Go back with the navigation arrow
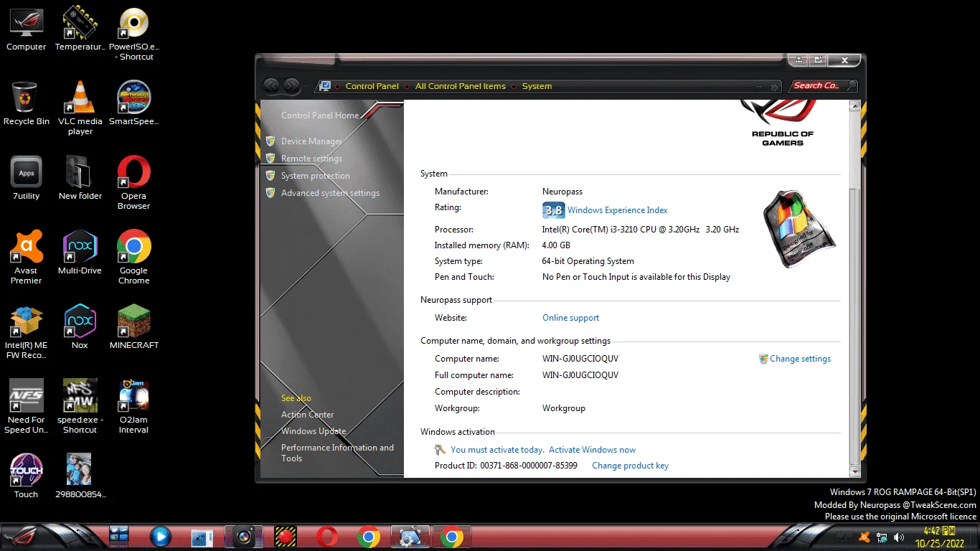Image resolution: width=980 pixels, height=551 pixels. [x=271, y=85]
